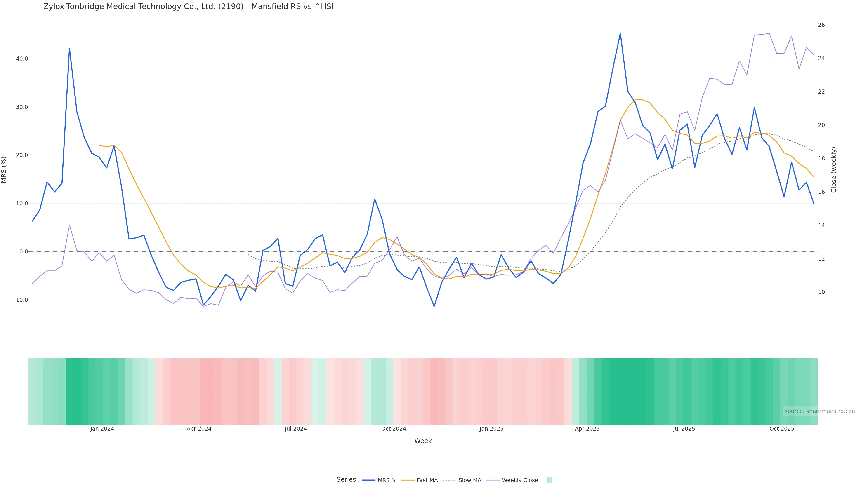Click the MRS (%) left axis title
The width and height of the screenshot is (868, 488).
pos(4,170)
